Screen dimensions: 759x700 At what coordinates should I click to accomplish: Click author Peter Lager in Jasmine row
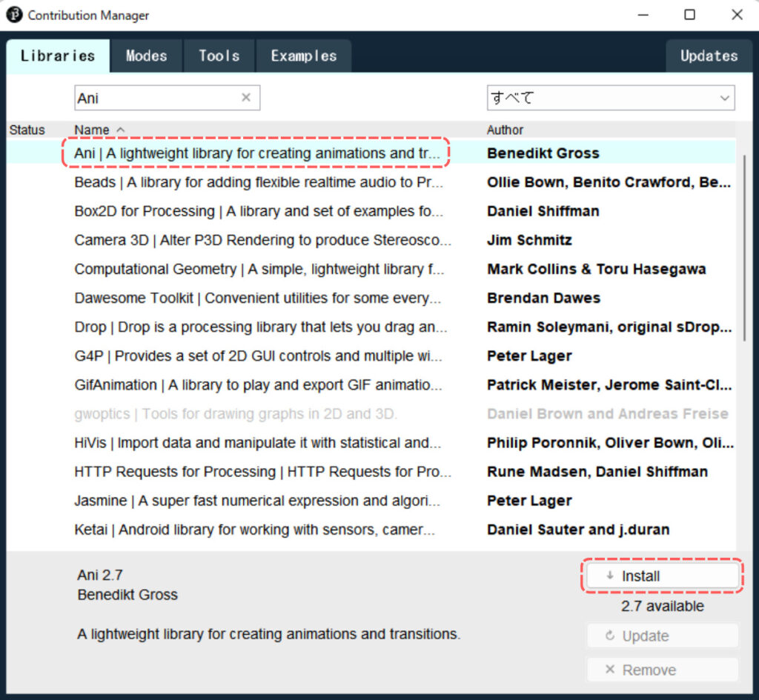click(x=529, y=501)
